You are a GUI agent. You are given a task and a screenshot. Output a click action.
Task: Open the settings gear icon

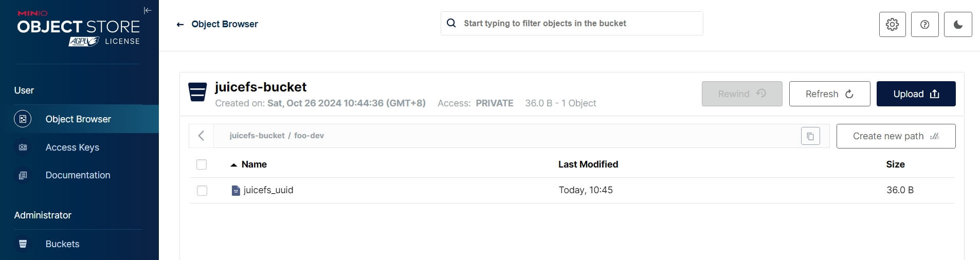point(892,24)
